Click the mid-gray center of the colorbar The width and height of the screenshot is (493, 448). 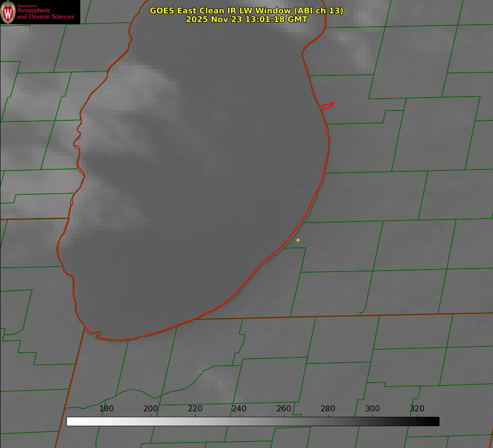coord(253,421)
